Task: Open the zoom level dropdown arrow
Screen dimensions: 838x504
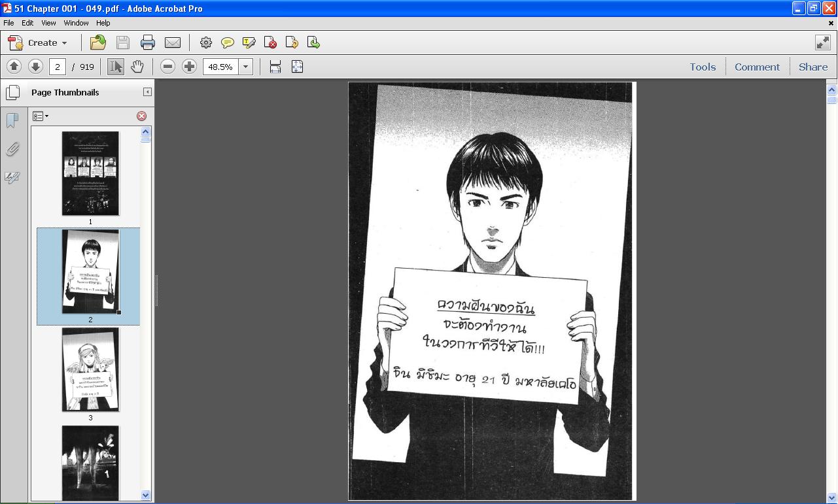Action: pyautogui.click(x=246, y=67)
